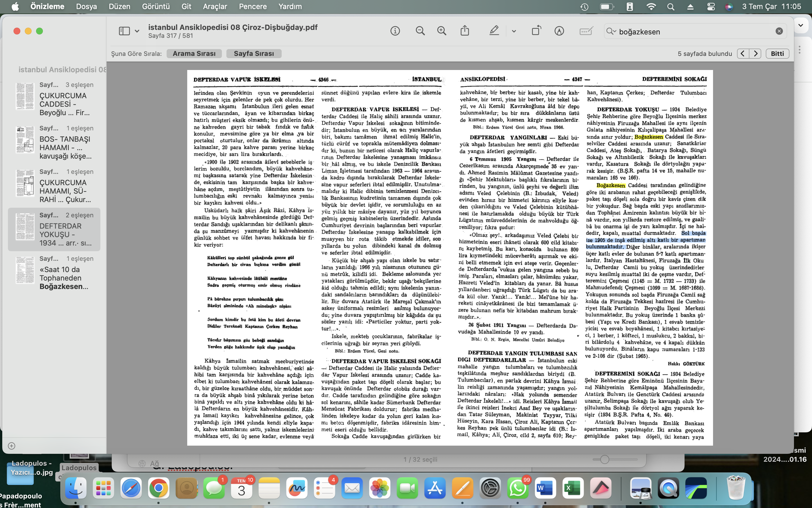This screenshot has height=508, width=812.
Task: Open Messages from the Dock
Action: [x=214, y=488]
